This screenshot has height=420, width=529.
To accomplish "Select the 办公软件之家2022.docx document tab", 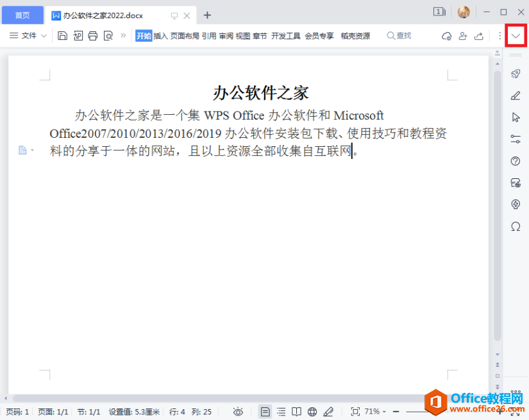I will click(x=103, y=15).
